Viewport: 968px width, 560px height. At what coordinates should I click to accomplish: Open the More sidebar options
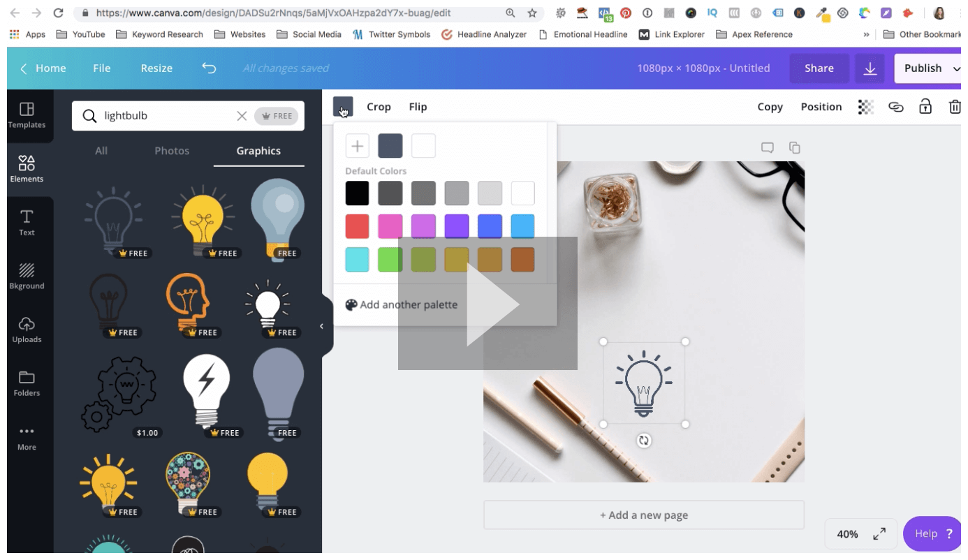(27, 438)
